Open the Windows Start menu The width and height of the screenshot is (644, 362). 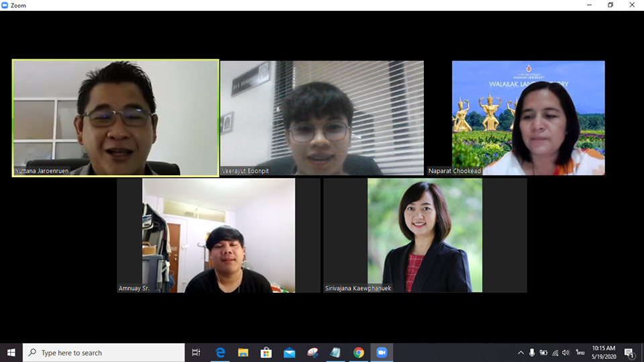pyautogui.click(x=11, y=353)
